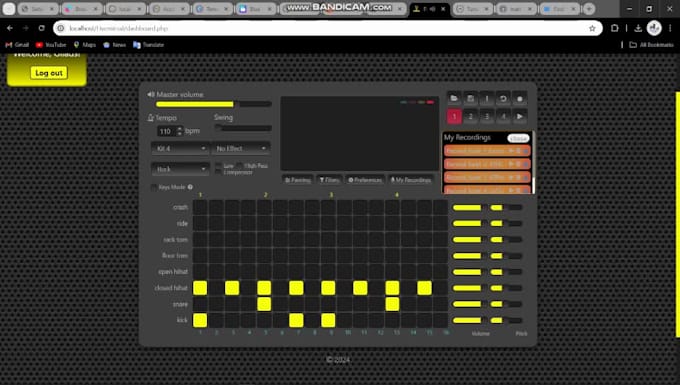The image size is (680, 385).
Task: Select pattern slot 1
Action: [x=454, y=116]
